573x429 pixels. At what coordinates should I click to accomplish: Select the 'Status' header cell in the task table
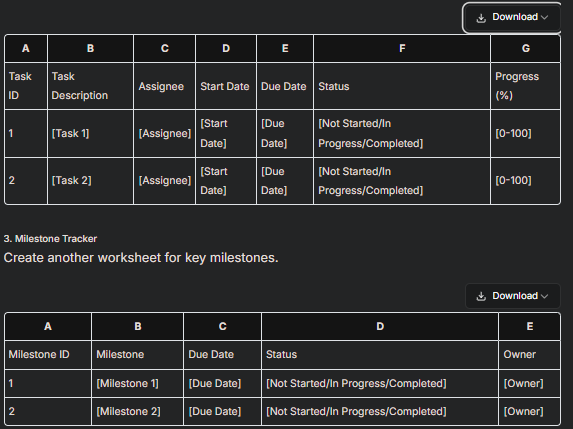click(402, 86)
